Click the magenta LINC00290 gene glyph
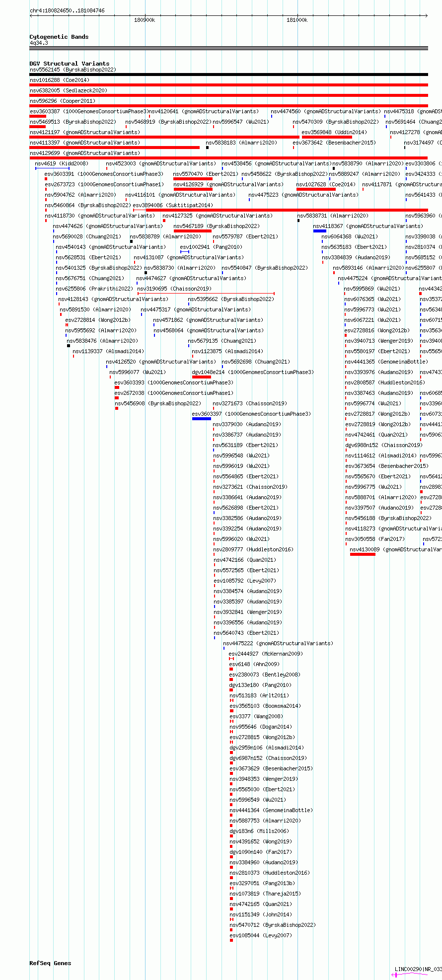The image size is (442, 980). [410, 975]
